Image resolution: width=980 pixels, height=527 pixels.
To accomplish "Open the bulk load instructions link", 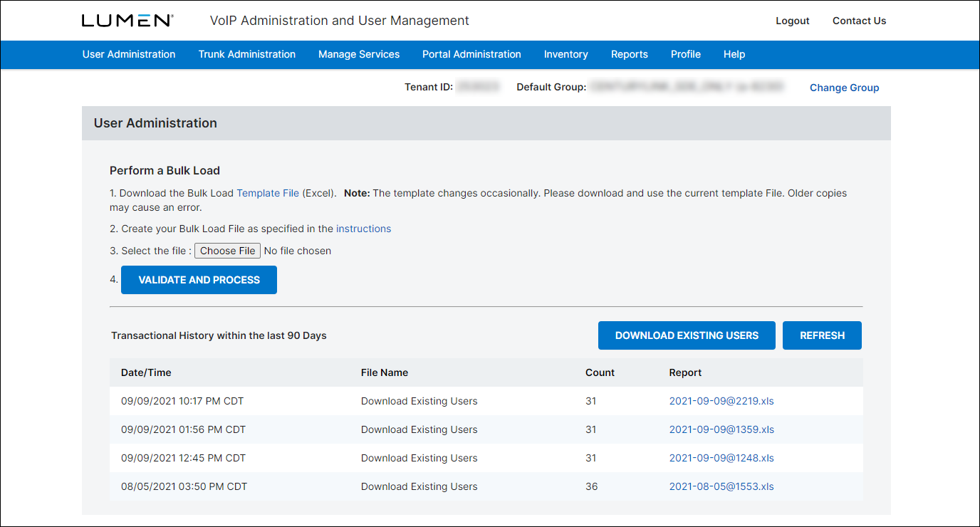I will 363,229.
